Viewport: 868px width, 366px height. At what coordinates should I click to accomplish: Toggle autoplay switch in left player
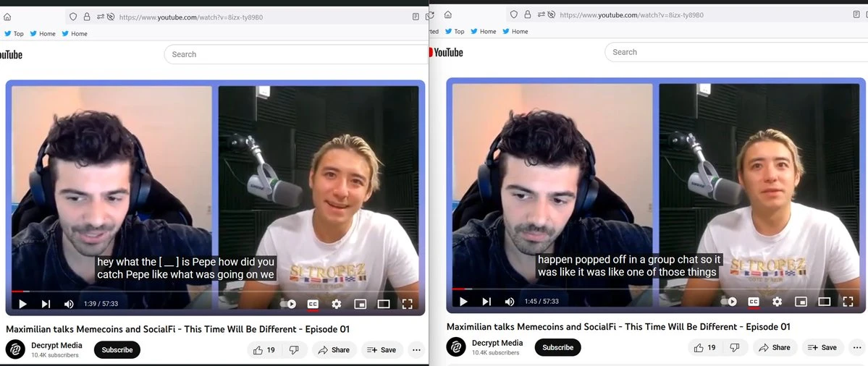[289, 304]
